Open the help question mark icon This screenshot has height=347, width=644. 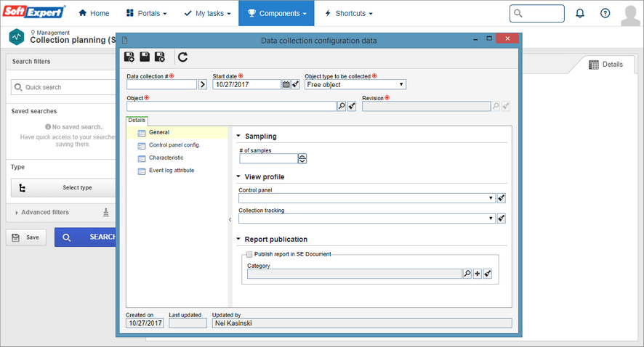tap(605, 13)
